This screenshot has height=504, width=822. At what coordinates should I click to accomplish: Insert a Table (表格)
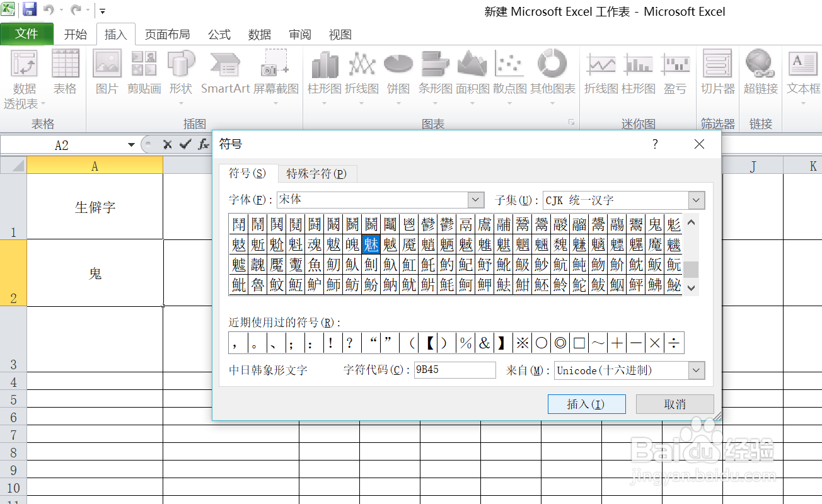click(65, 72)
